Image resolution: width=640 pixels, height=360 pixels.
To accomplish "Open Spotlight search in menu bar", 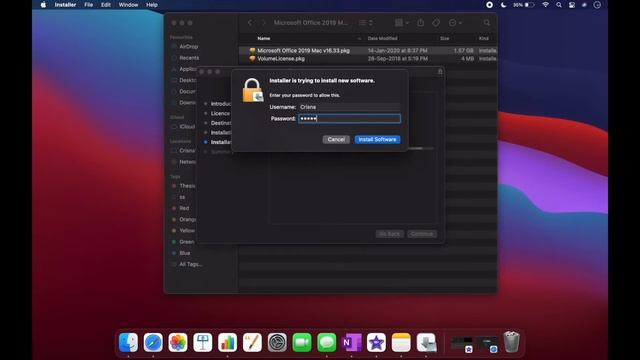I will tap(559, 5).
